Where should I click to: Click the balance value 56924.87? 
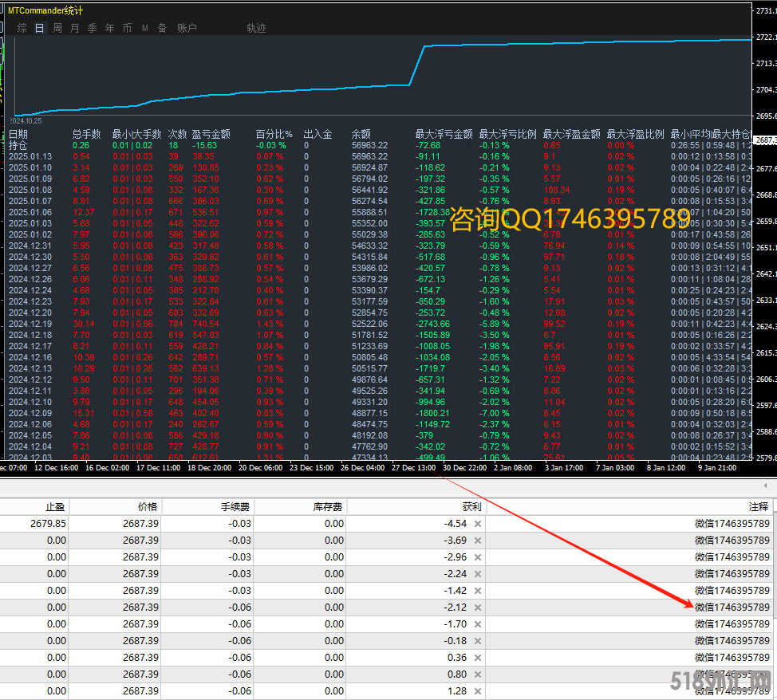pos(369,168)
